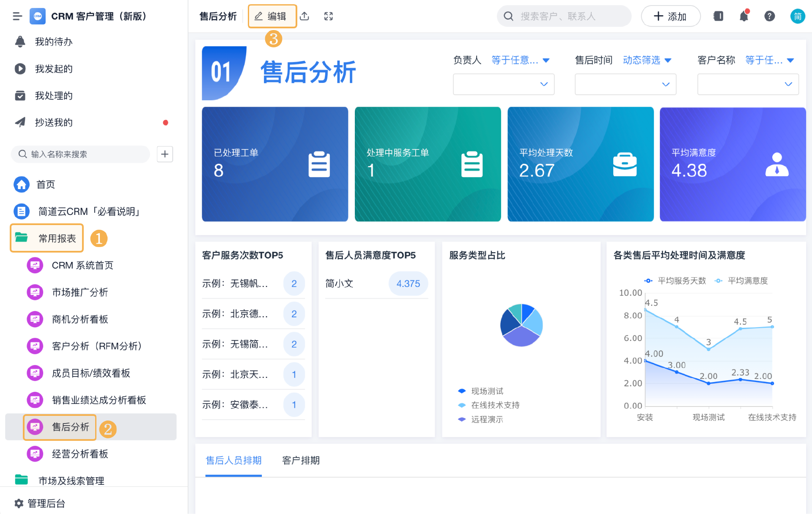Click the user avatar in top right
Screen dimensions: 812x514
click(797, 16)
